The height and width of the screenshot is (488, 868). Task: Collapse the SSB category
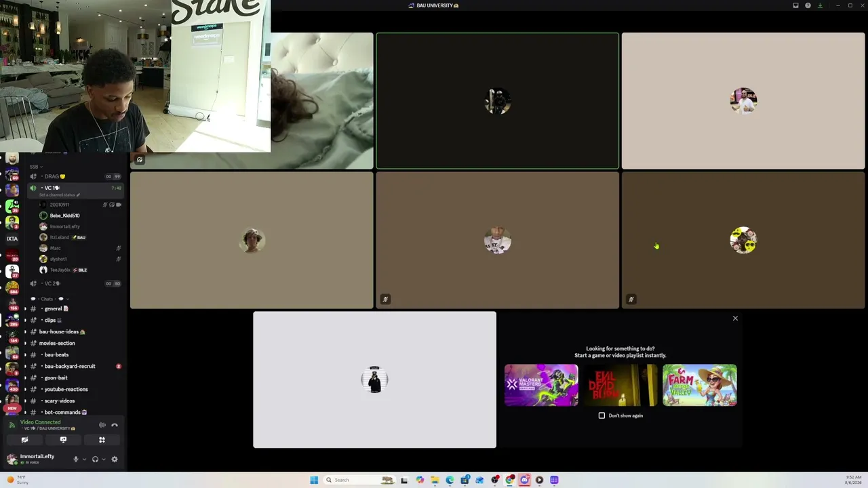click(x=35, y=167)
